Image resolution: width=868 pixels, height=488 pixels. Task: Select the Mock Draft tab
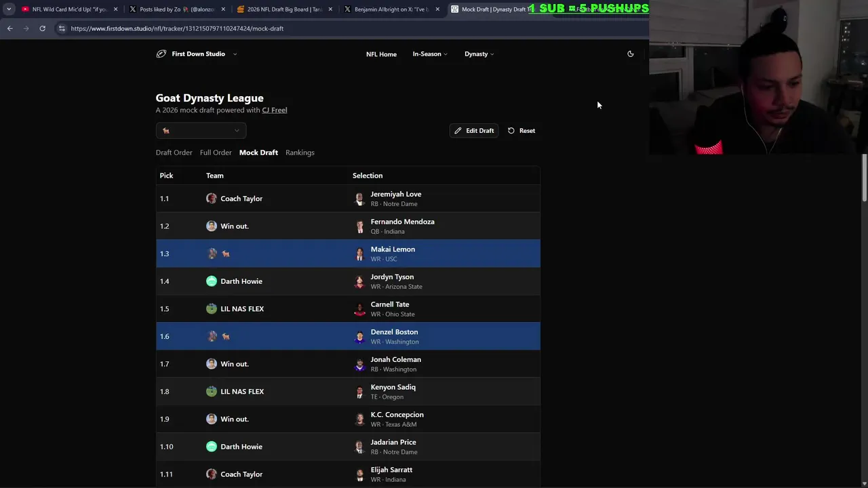click(258, 152)
